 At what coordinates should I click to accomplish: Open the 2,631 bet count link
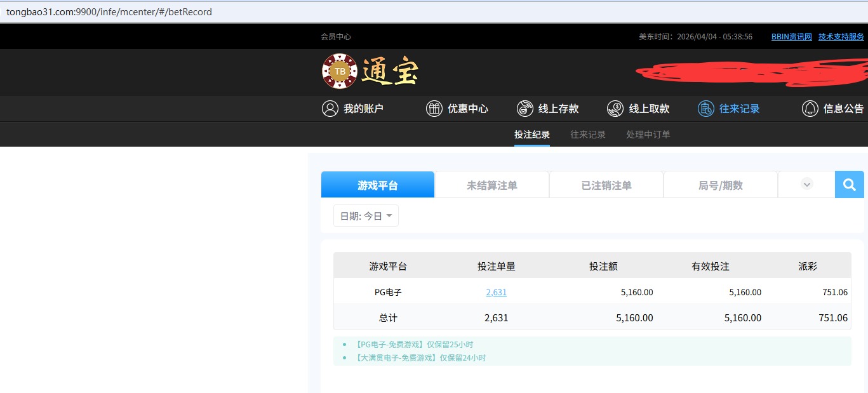[x=496, y=292]
